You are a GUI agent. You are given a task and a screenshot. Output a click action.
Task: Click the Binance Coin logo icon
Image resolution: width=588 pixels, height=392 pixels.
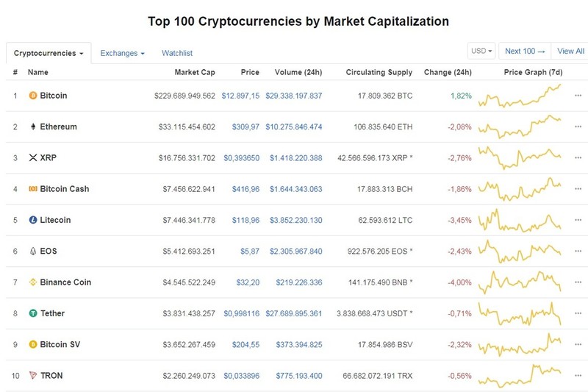(33, 282)
